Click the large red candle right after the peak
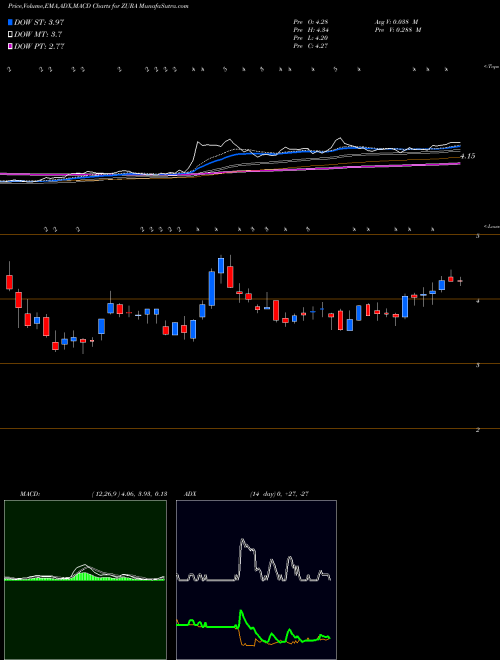500x660 pixels. 230,277
